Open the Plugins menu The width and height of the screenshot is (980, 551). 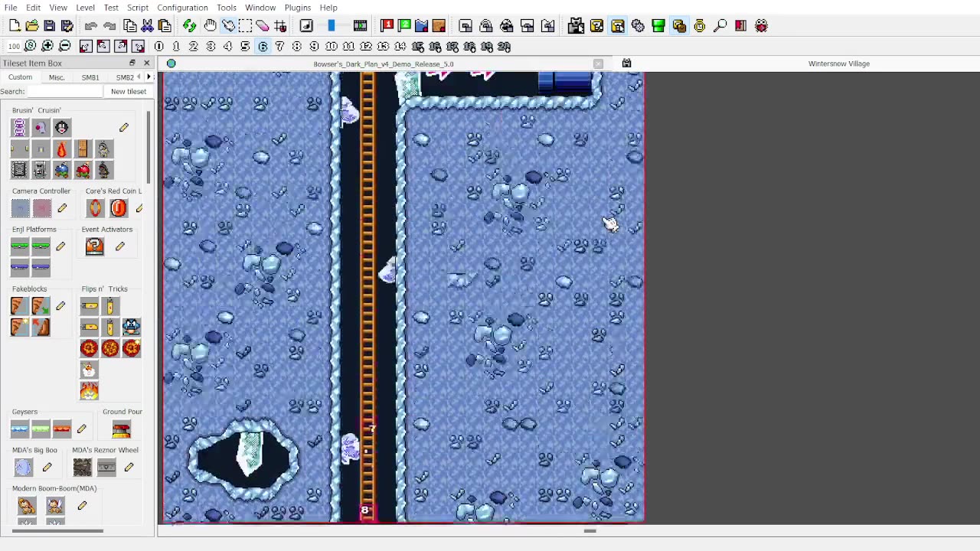(298, 8)
